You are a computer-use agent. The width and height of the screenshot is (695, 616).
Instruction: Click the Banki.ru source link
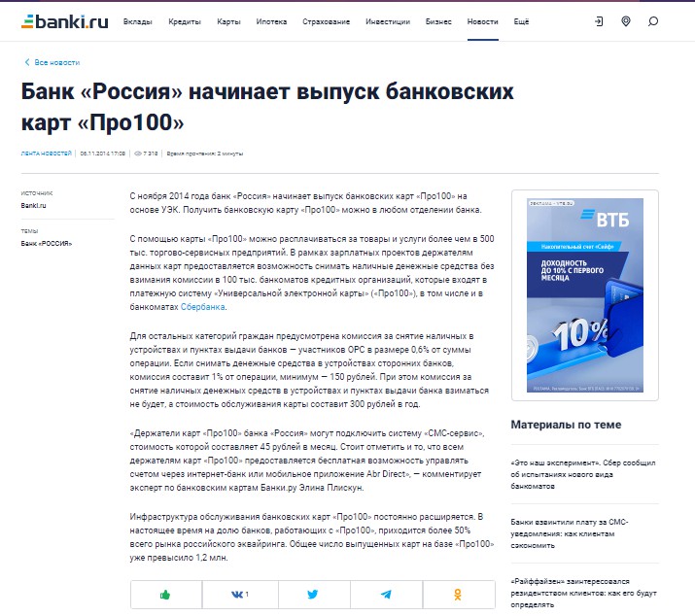(33, 205)
